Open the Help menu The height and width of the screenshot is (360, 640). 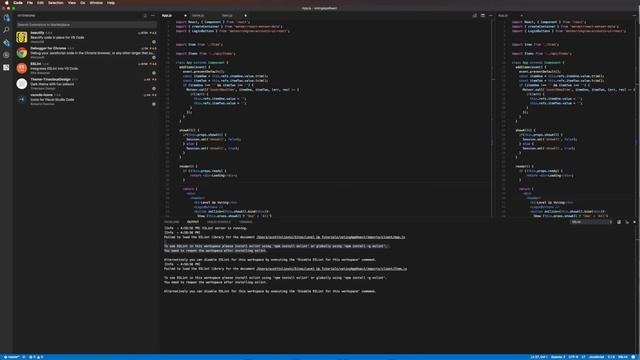tap(111, 2)
